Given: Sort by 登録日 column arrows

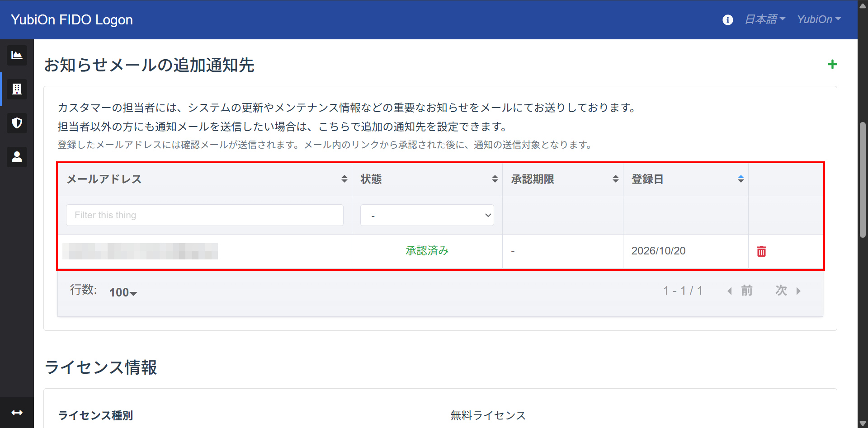Looking at the screenshot, I should [741, 179].
